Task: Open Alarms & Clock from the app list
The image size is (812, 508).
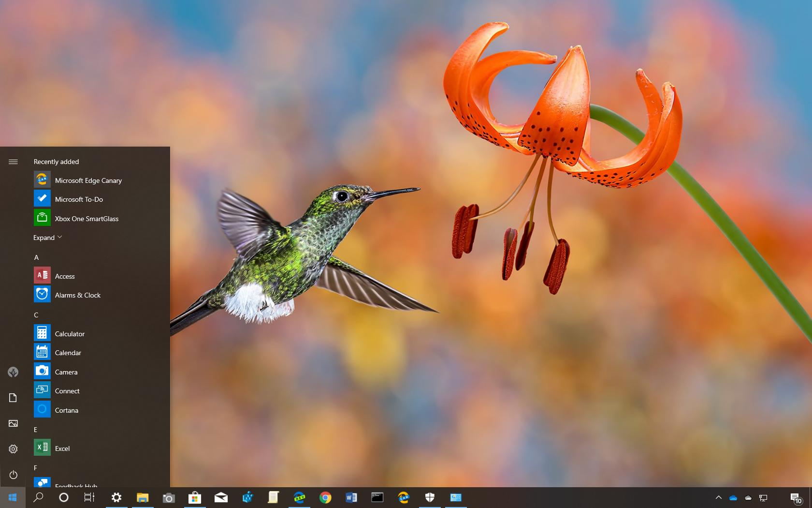Action: click(x=78, y=295)
